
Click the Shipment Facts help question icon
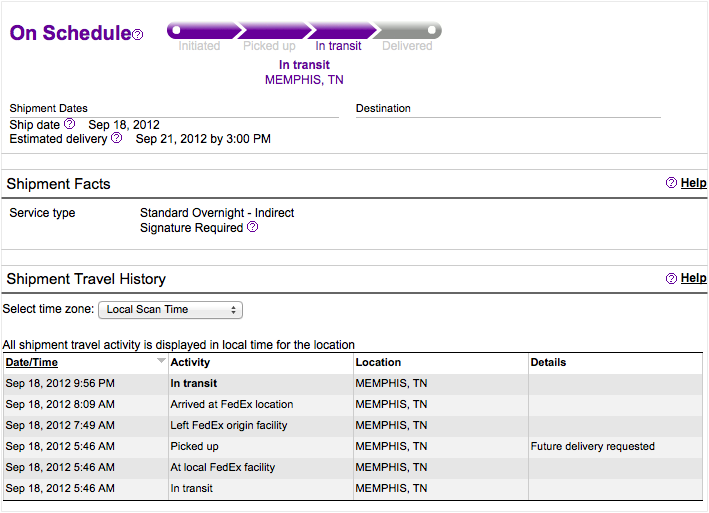671,183
